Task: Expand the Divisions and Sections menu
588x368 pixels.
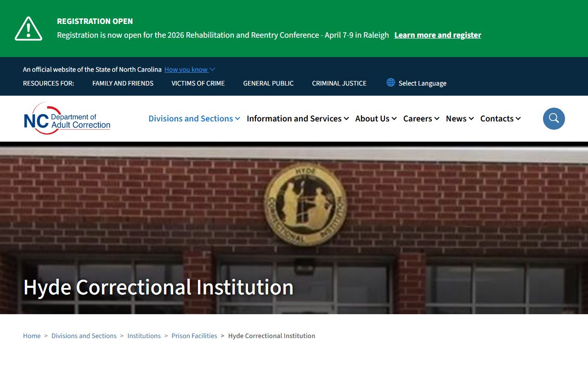Action: (x=194, y=119)
